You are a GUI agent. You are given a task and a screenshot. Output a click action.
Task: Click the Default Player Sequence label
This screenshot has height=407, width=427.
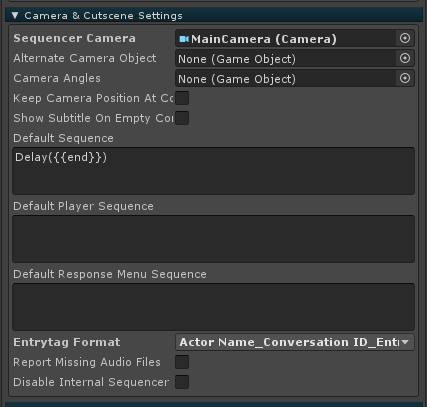click(x=83, y=206)
